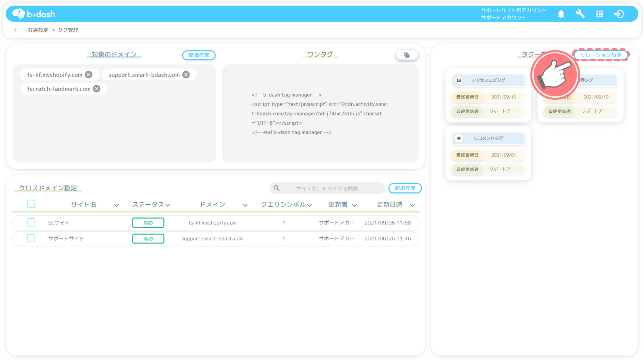
Task: Open the apps grid menu
Action: coord(600,14)
